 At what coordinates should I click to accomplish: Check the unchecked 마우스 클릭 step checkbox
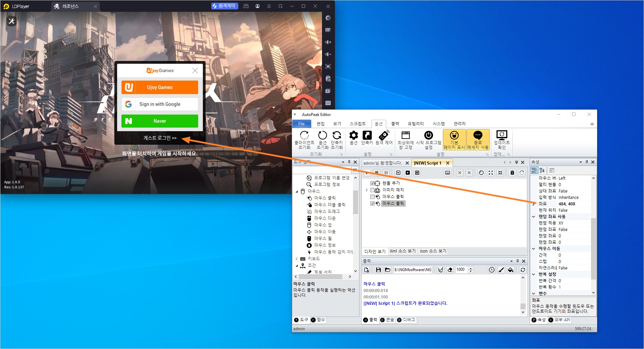[373, 197]
